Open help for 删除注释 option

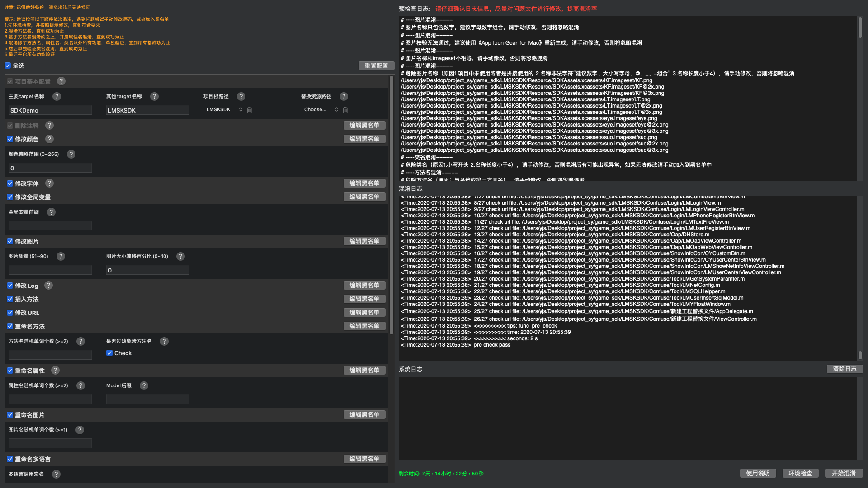coord(50,126)
